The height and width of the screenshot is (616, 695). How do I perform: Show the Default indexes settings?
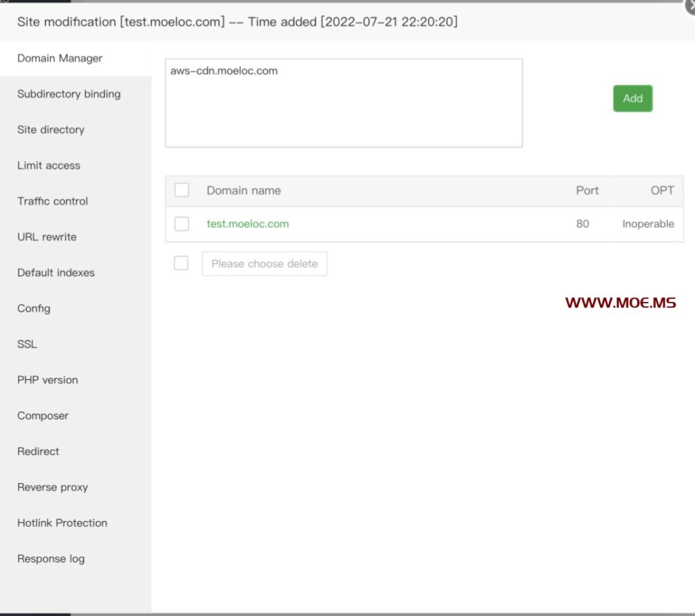(56, 273)
